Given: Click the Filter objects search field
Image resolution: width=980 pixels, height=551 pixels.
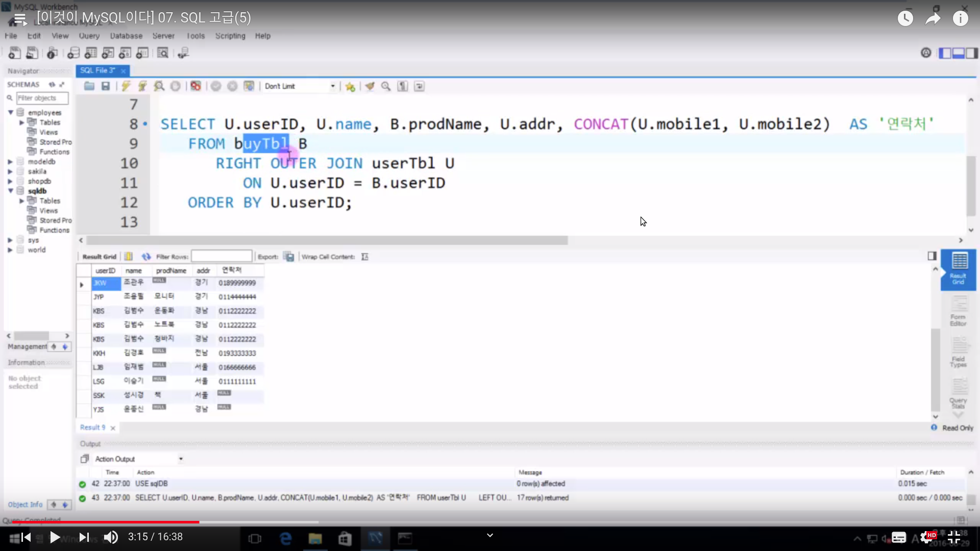Looking at the screenshot, I should click(x=42, y=98).
